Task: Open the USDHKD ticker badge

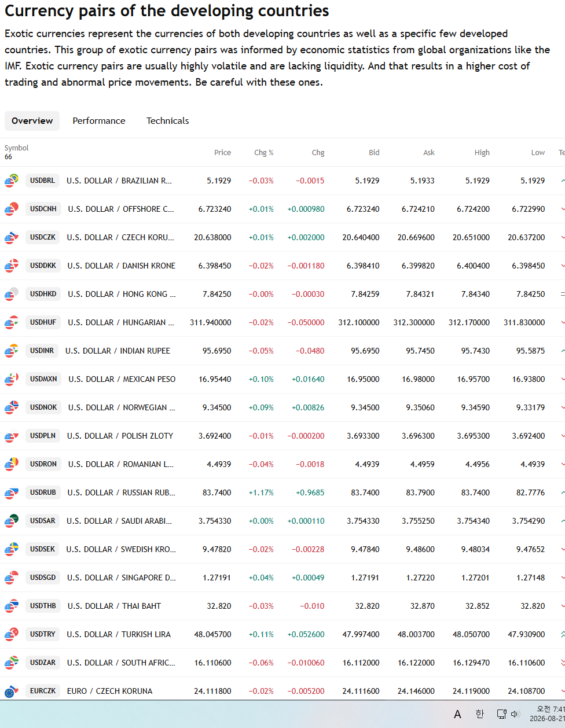Action: [x=43, y=294]
